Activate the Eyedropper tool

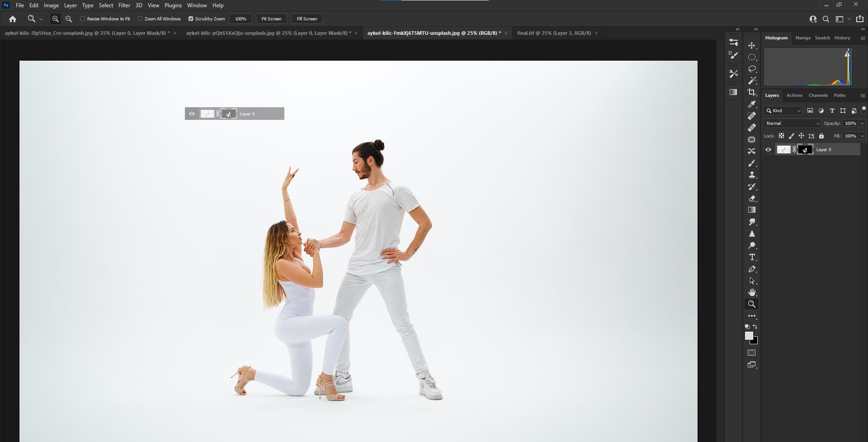[752, 103]
